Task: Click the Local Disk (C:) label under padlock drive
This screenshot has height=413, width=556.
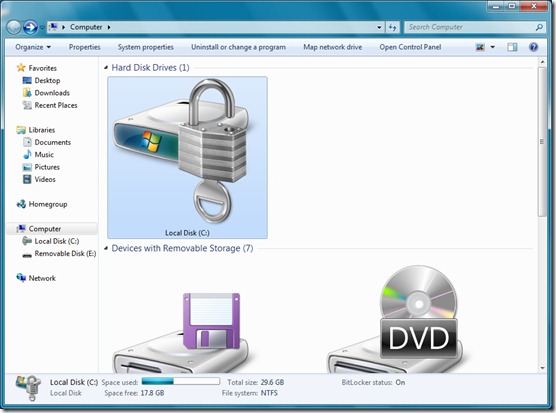Action: [x=187, y=233]
